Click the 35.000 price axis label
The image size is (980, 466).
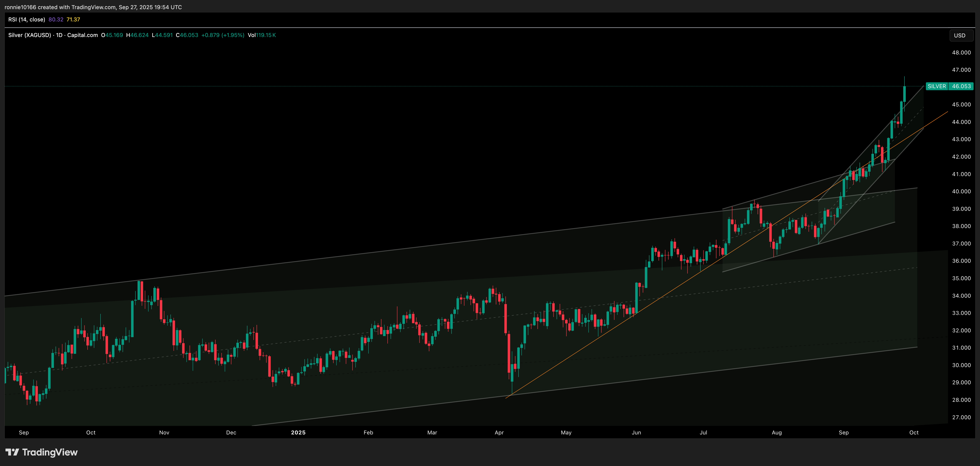coord(961,279)
